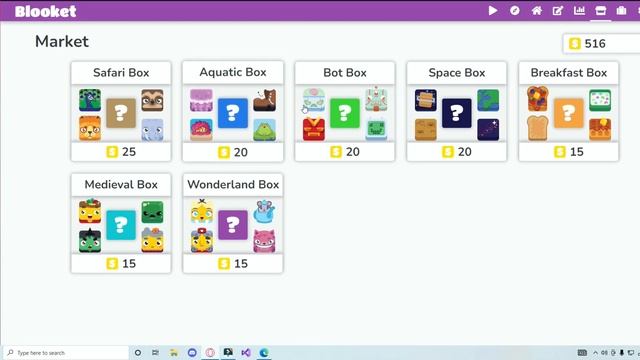The image size is (640, 360).
Task: Open File Explorer from the taskbar
Action: coord(174,353)
